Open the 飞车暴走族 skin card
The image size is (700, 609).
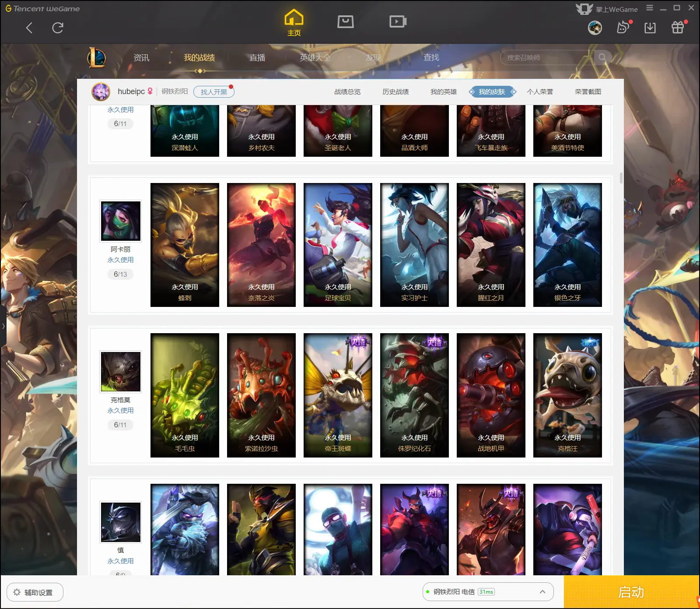[x=491, y=131]
